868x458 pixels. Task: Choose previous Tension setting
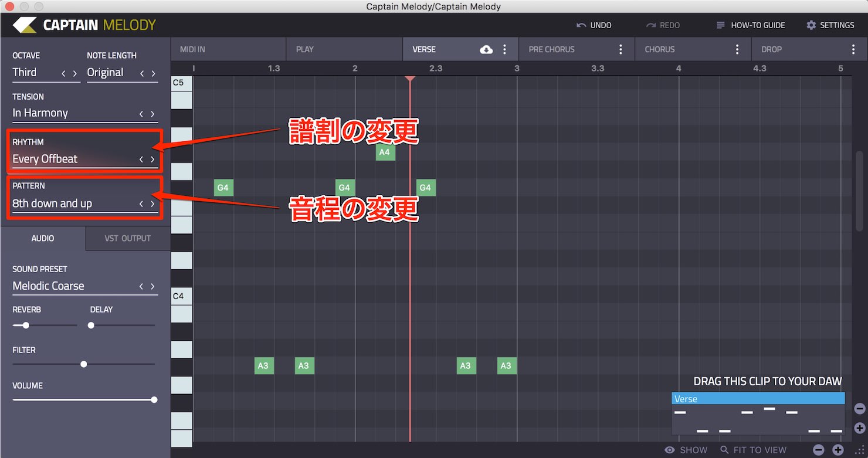141,114
